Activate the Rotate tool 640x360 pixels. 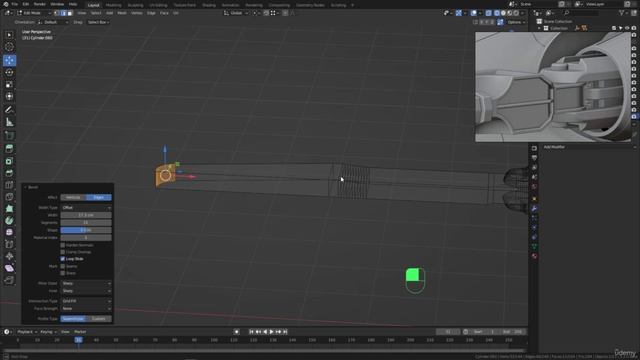coord(9,72)
